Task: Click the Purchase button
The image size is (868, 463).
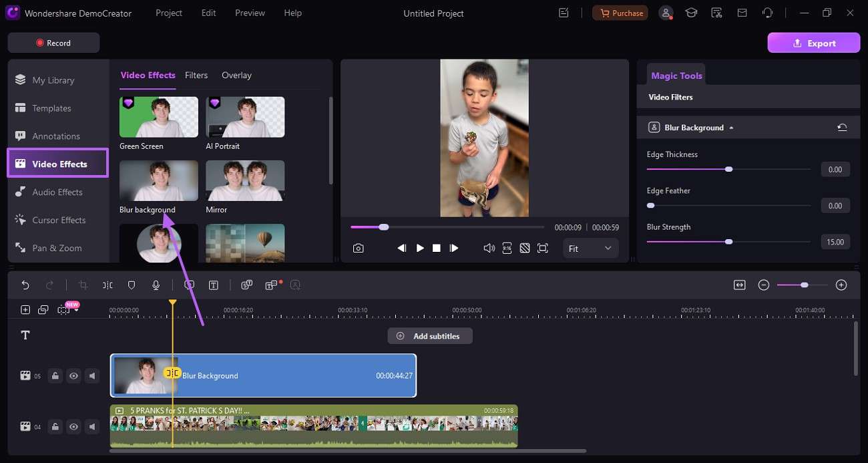Action: point(620,13)
